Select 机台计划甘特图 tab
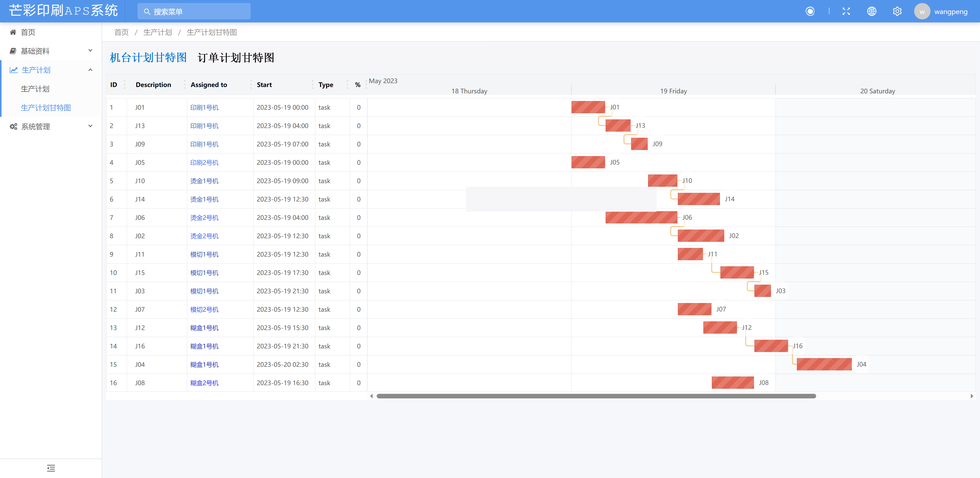This screenshot has width=980, height=478. 148,58
